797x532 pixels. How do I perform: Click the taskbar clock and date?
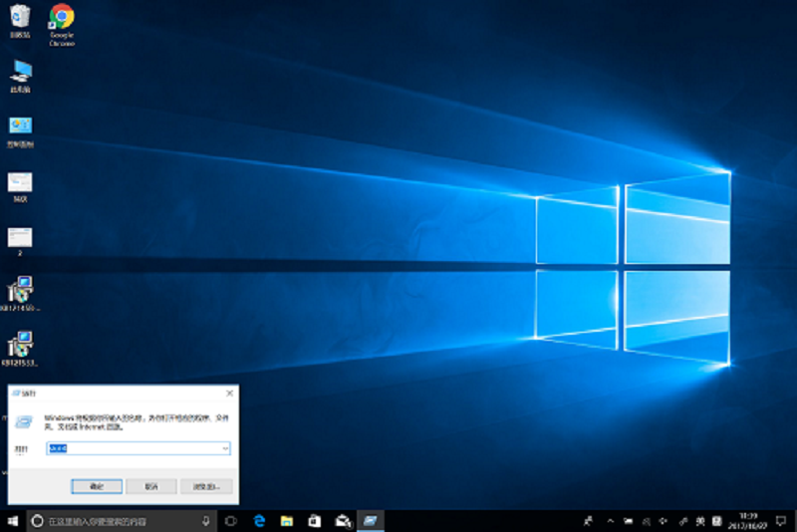coord(748,521)
